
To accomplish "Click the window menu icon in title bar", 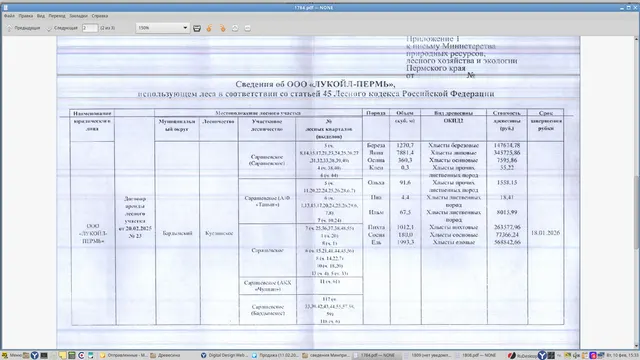I will click(x=5, y=8).
